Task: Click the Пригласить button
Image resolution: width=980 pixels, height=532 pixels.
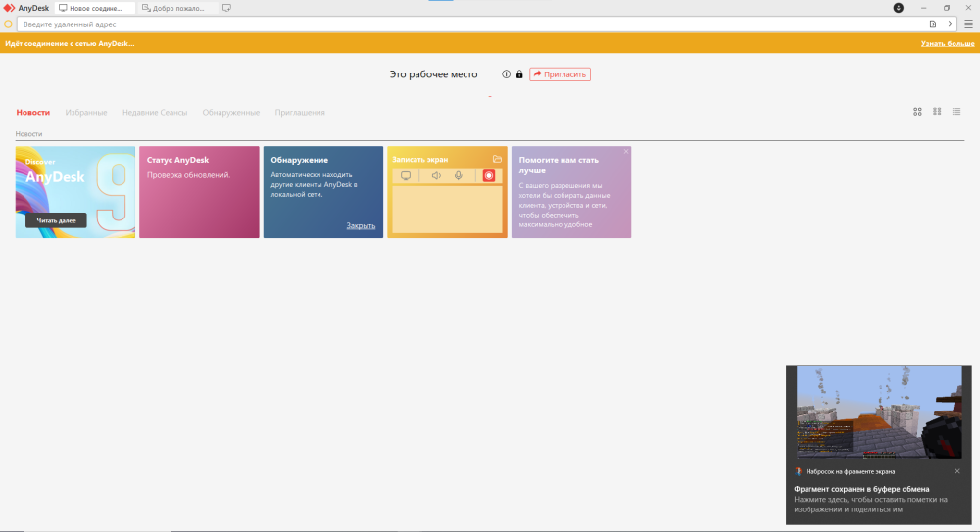Action: [560, 74]
